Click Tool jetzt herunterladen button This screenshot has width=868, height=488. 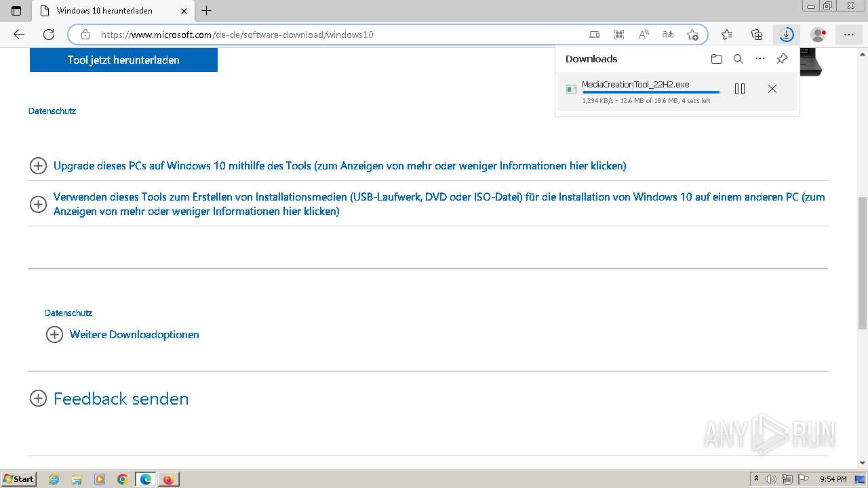point(123,60)
